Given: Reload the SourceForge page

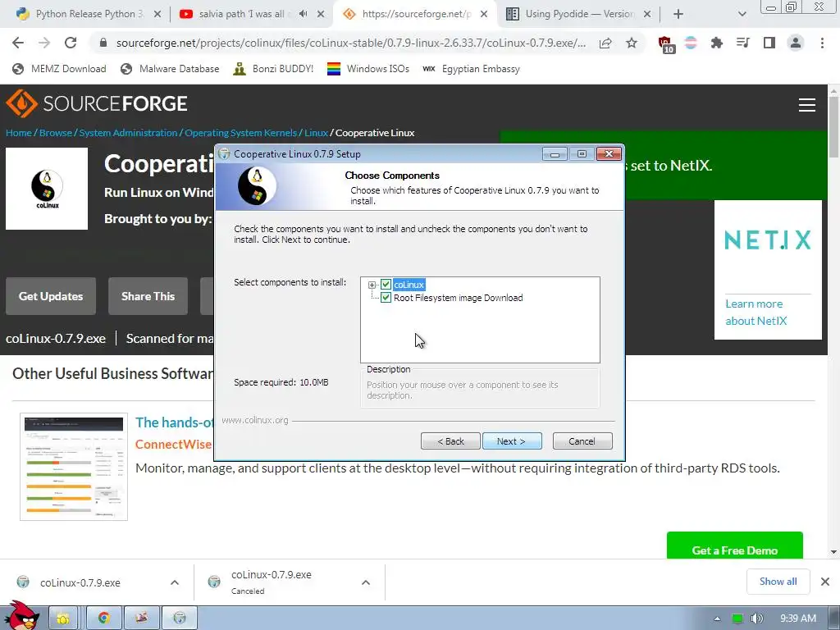Looking at the screenshot, I should (71, 43).
